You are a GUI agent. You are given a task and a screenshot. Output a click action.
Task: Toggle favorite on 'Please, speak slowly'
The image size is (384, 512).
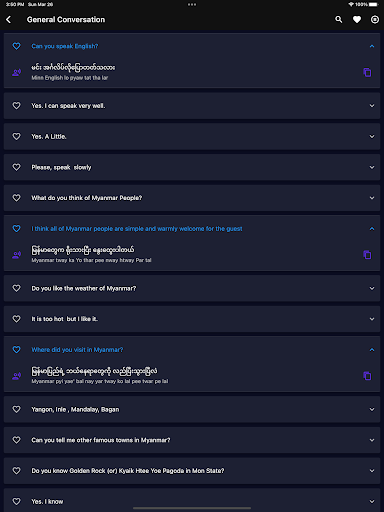point(16,167)
